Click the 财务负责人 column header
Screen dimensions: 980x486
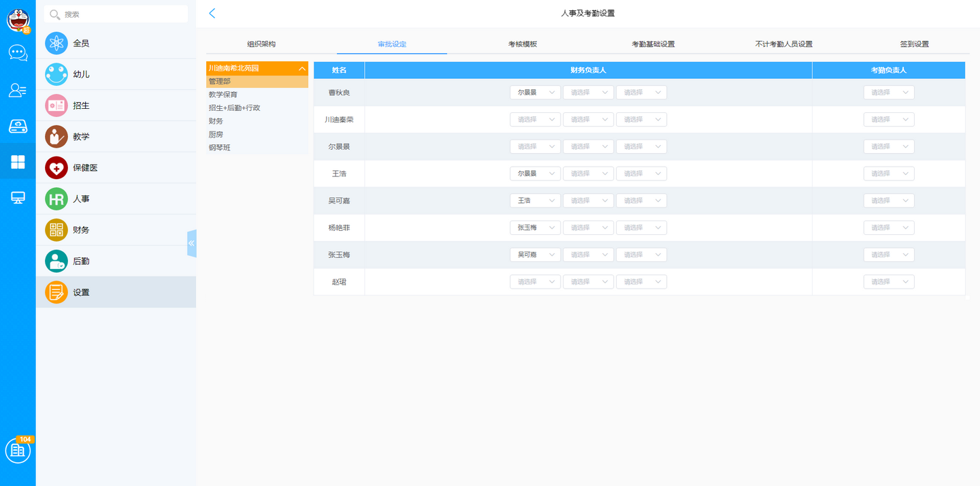(589, 70)
